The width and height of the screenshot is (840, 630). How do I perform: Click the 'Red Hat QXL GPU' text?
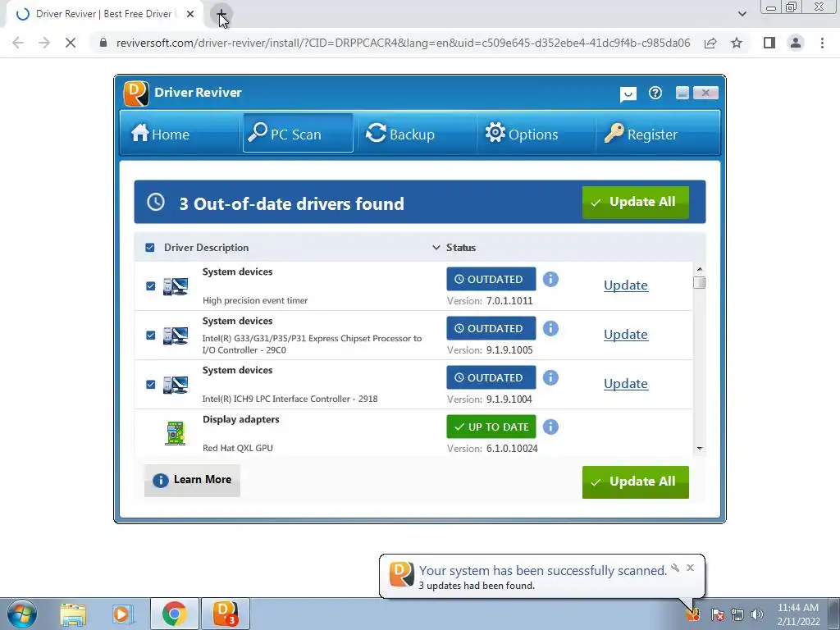237,448
